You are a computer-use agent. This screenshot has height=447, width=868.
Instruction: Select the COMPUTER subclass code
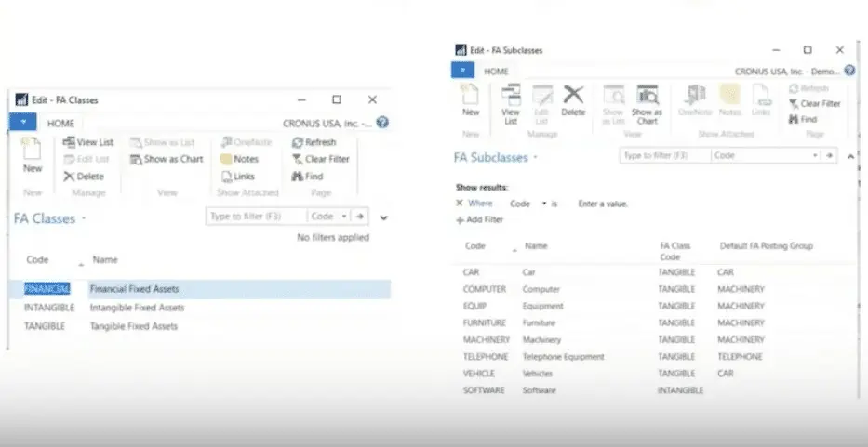[x=485, y=289]
